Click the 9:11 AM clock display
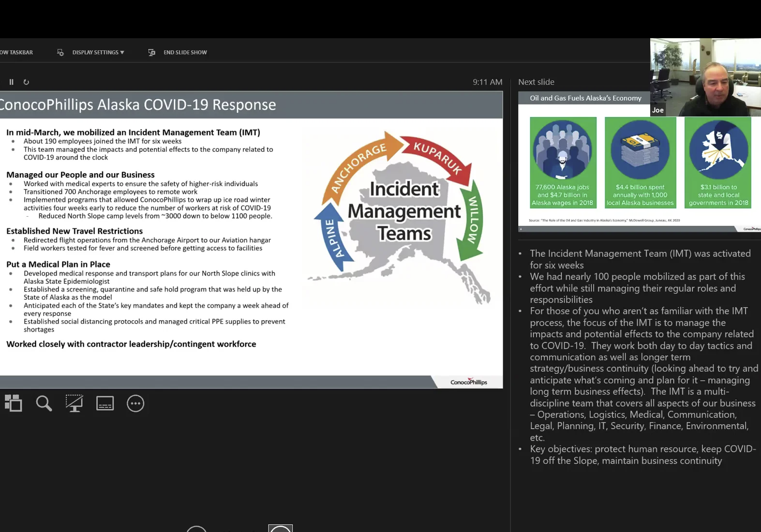Image resolution: width=761 pixels, height=532 pixels. pyautogui.click(x=487, y=82)
